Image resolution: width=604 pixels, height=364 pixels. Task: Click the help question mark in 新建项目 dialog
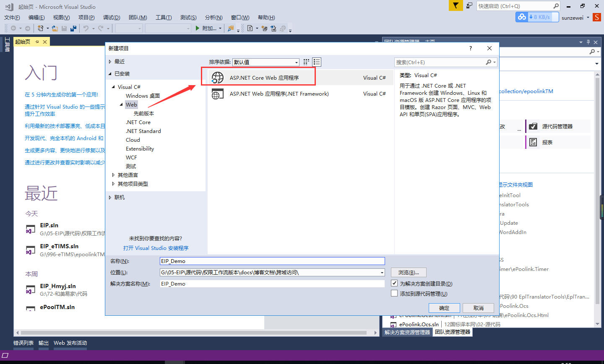pyautogui.click(x=471, y=48)
